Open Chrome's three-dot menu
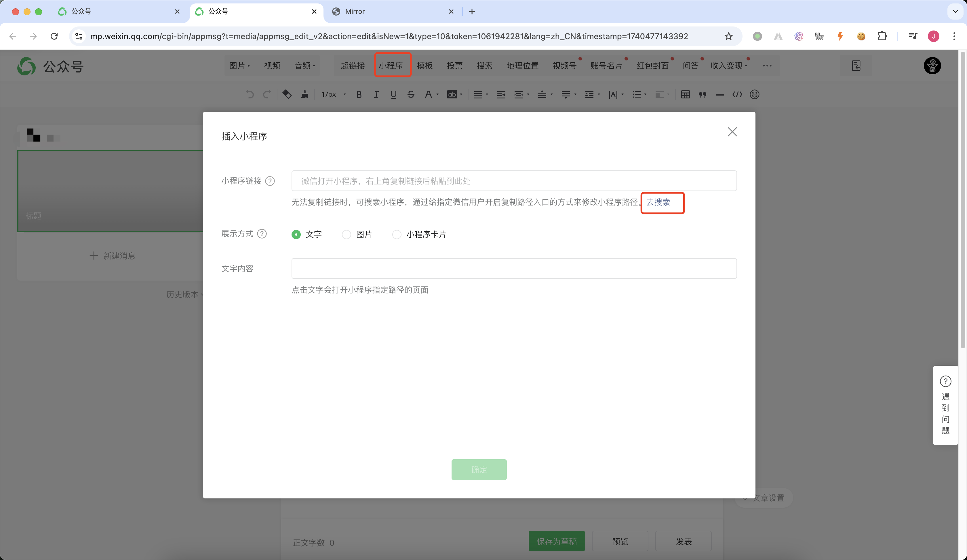This screenshot has height=560, width=967. click(954, 37)
